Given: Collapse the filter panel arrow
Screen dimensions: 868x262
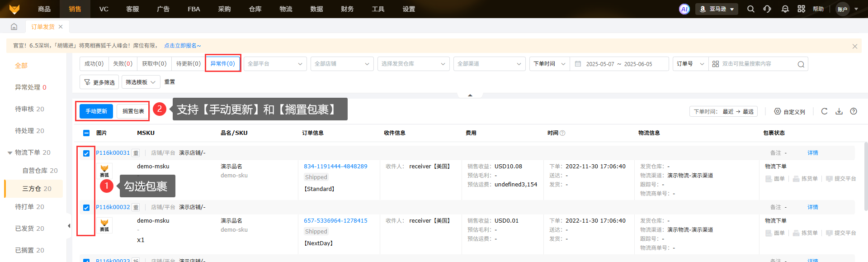Looking at the screenshot, I should tap(470, 95).
